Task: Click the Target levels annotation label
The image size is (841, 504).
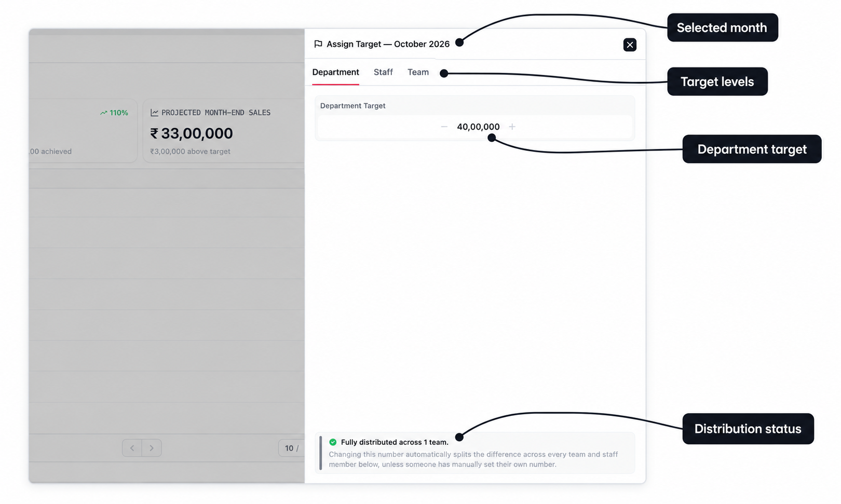Action: click(x=717, y=81)
